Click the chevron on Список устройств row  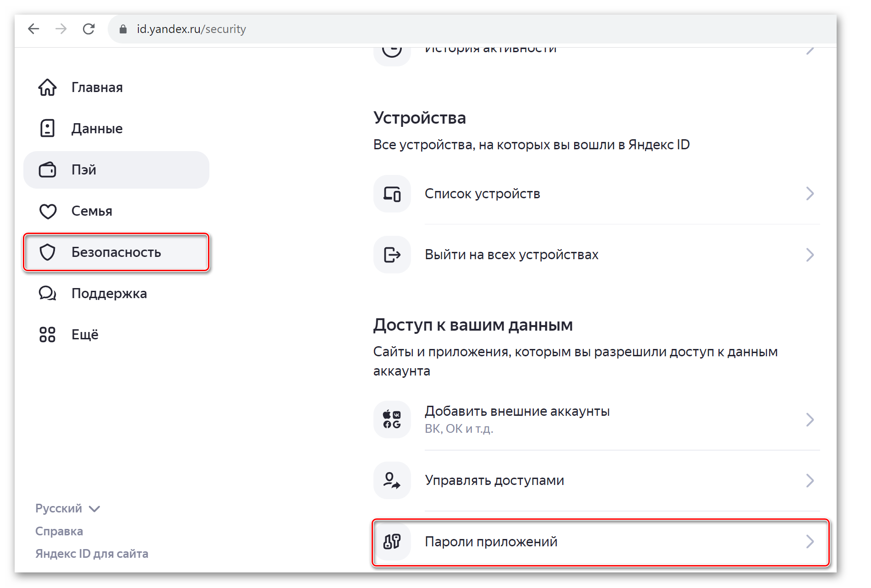[x=810, y=194]
